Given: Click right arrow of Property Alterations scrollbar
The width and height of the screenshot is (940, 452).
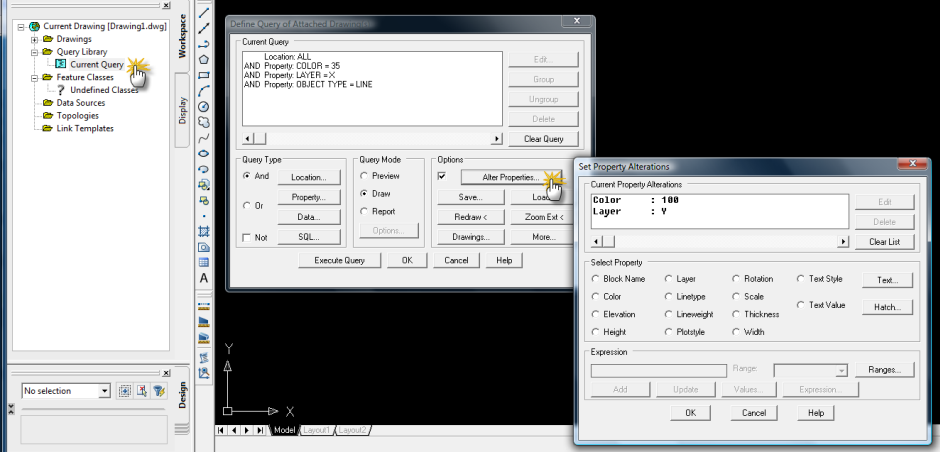Looking at the screenshot, I should tap(843, 242).
